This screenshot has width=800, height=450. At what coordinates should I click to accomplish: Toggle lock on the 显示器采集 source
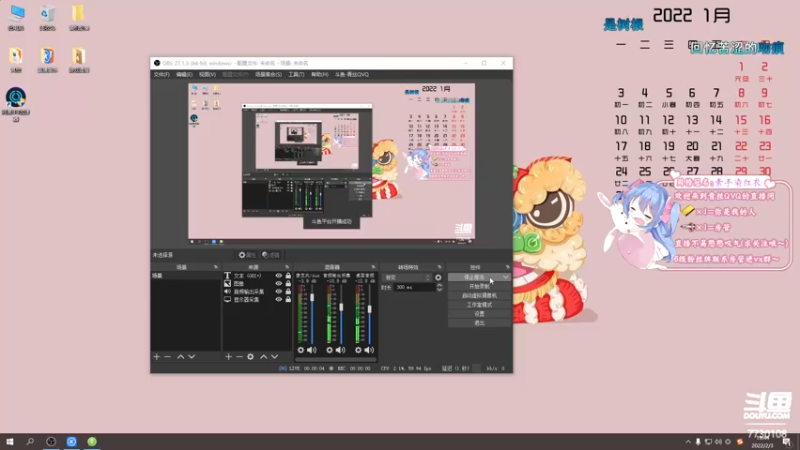click(288, 299)
